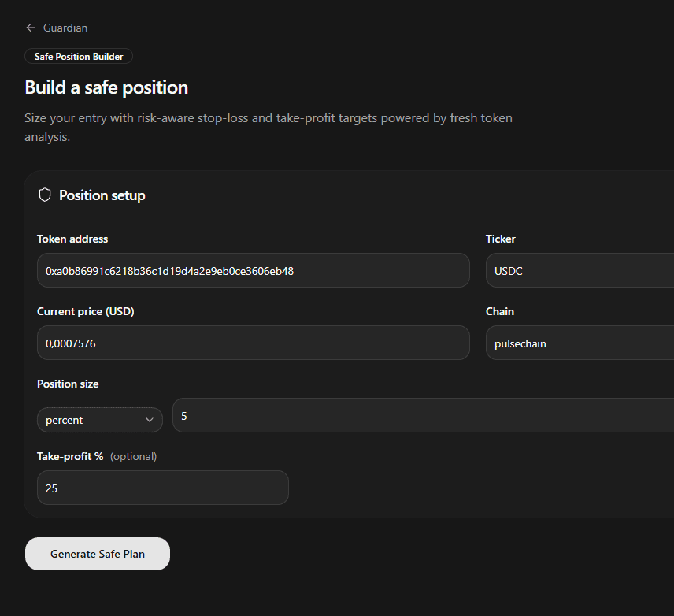Click the description starting "Size your entry"

pyautogui.click(x=268, y=128)
